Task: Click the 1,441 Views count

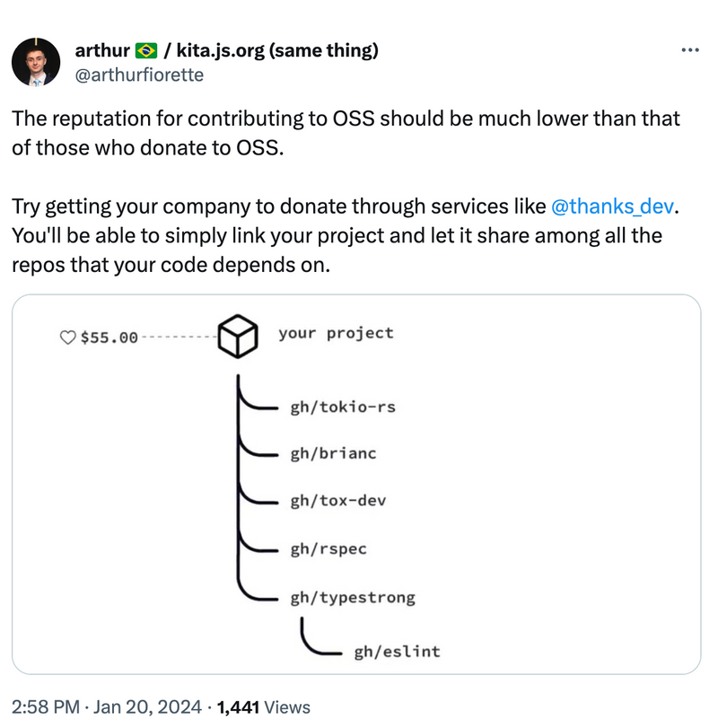Action: point(263,707)
